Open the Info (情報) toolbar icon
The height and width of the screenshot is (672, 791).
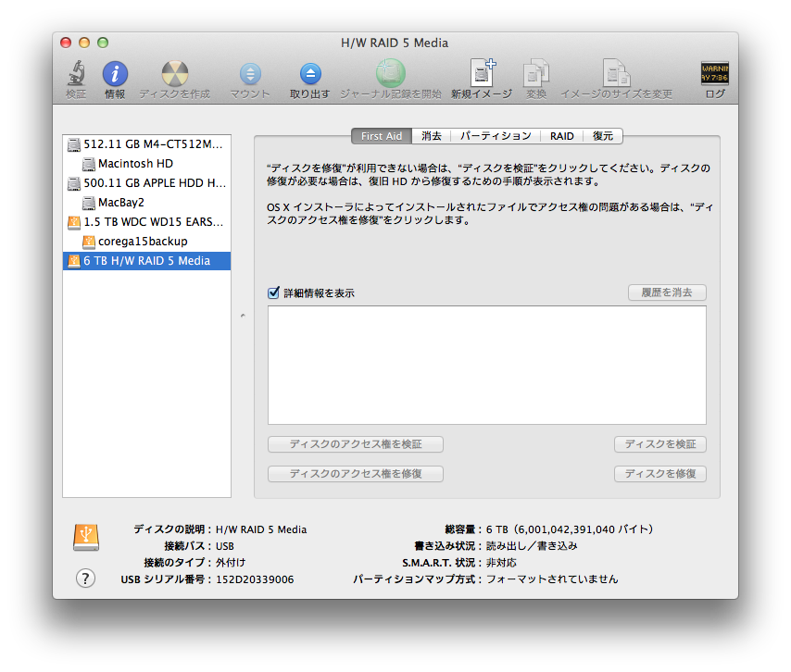(115, 74)
